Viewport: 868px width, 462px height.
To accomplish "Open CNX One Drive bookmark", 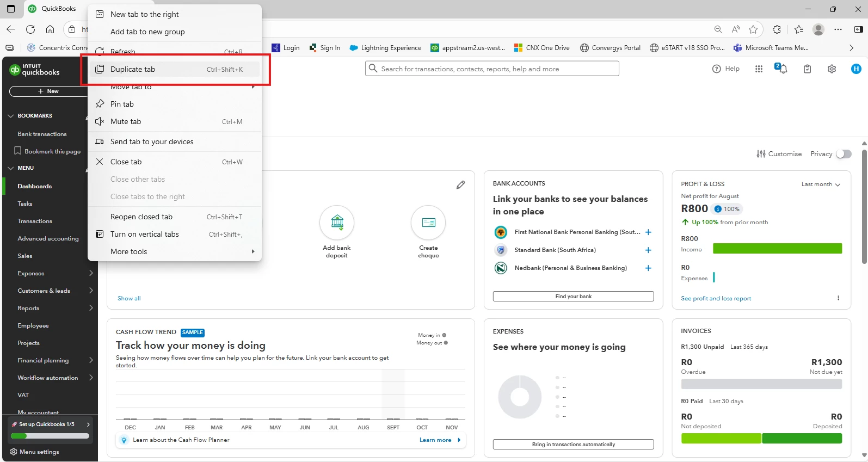I will (x=542, y=48).
